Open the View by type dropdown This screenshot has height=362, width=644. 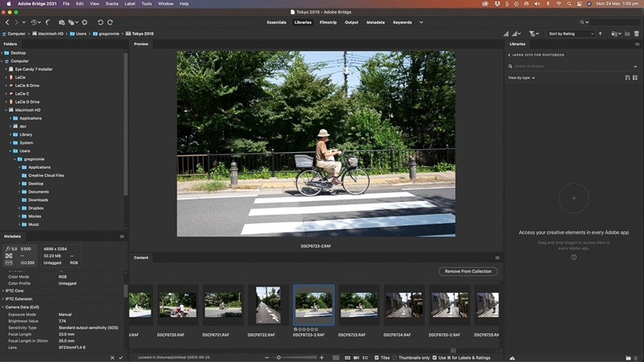(x=522, y=77)
